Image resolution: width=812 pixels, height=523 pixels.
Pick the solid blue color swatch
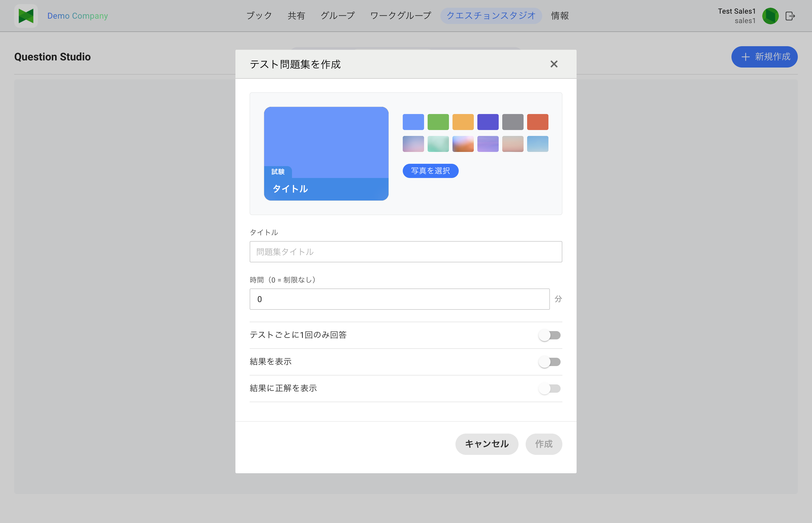tap(413, 122)
